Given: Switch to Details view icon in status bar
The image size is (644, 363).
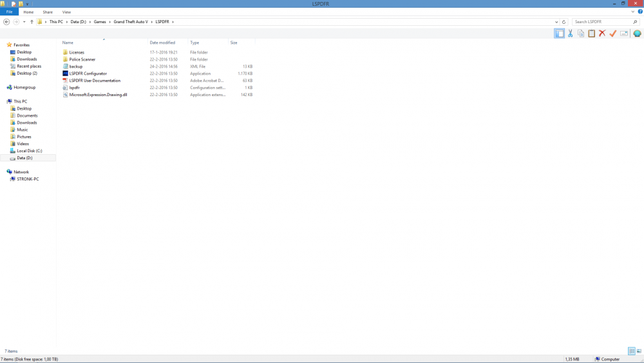Looking at the screenshot, I should [x=631, y=351].
